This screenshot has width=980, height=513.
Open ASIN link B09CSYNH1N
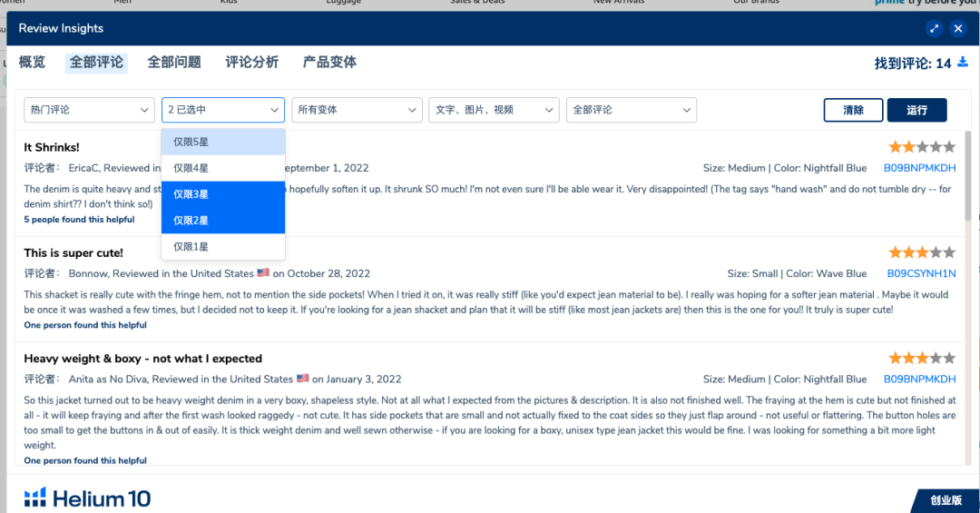[920, 273]
